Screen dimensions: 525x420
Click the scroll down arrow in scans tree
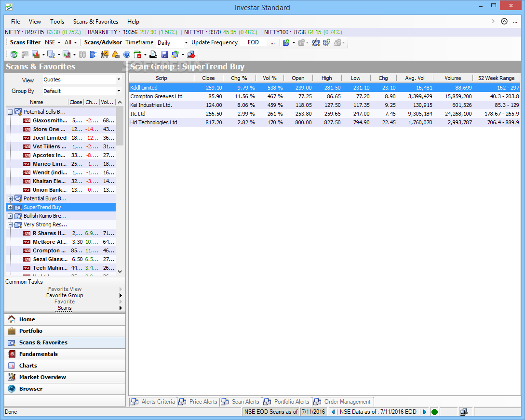point(120,272)
